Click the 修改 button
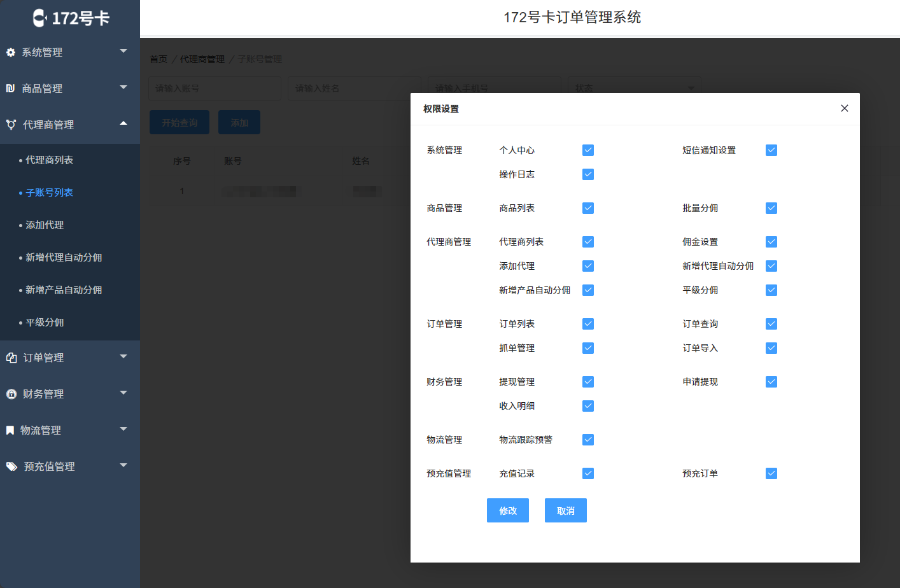Viewport: 900px width, 588px height. coord(507,510)
